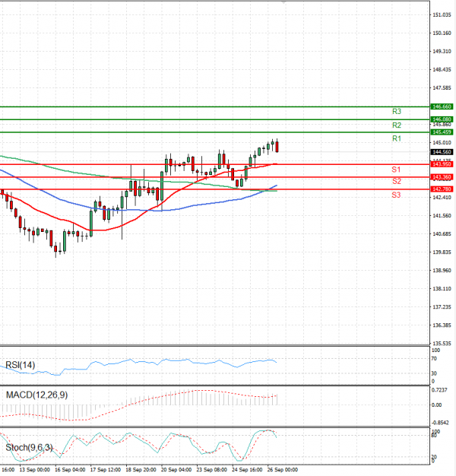Select the 146.080 price tag
Screen dimensions: 456x476
point(442,119)
